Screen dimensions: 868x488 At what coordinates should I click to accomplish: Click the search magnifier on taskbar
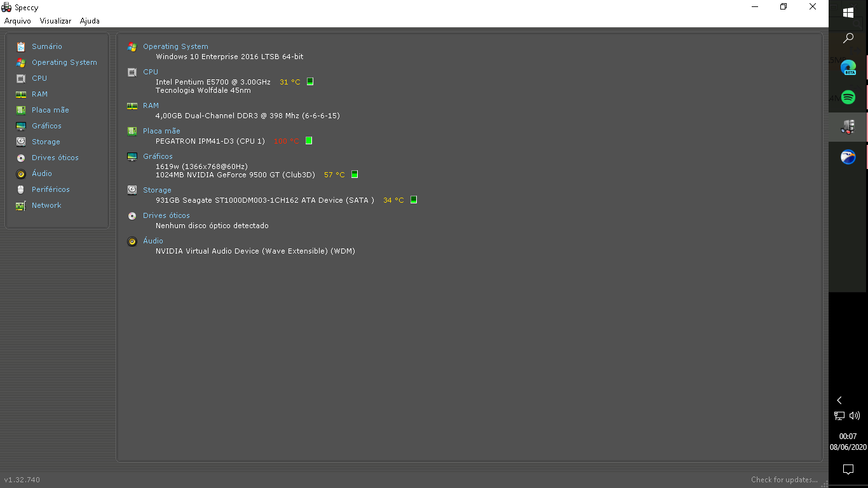[x=848, y=39]
